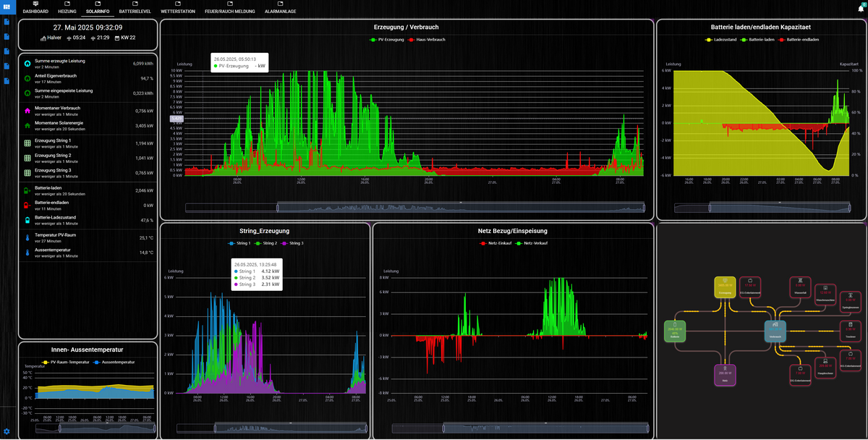This screenshot has height=440, width=868.
Task: Switch to the Heizung tab
Action: coord(67,8)
